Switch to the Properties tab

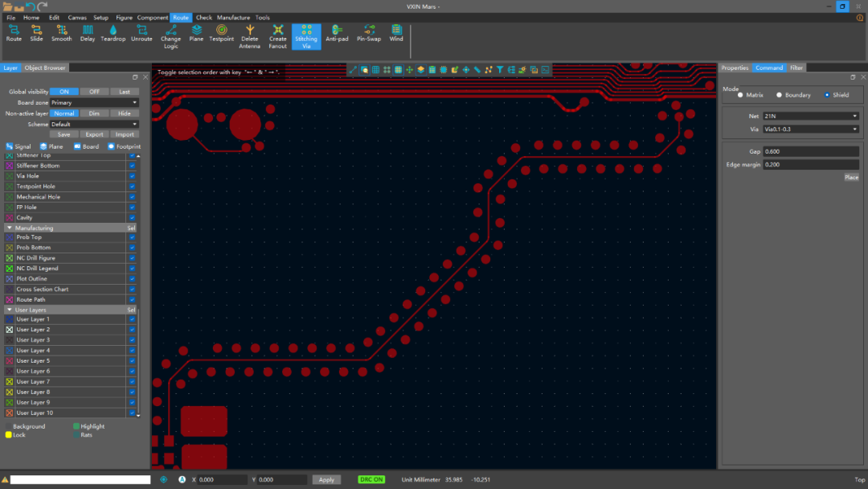click(735, 68)
